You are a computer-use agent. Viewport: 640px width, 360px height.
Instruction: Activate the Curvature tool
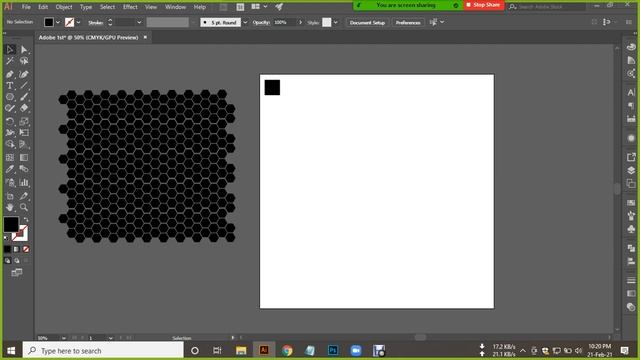coord(24,74)
